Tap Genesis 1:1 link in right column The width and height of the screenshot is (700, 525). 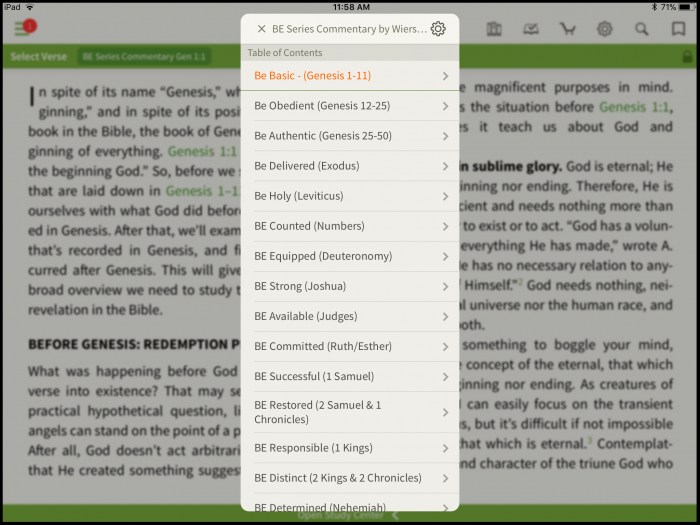[x=634, y=107]
